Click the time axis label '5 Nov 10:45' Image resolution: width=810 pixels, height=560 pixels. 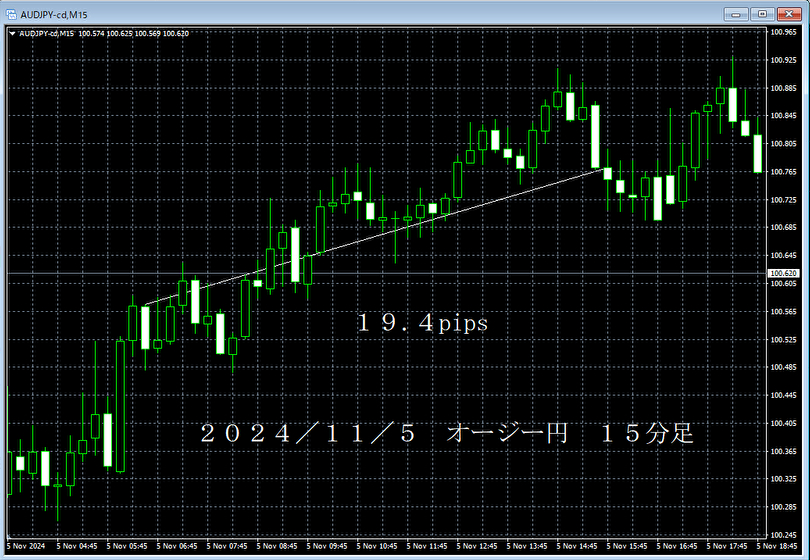[377, 546]
